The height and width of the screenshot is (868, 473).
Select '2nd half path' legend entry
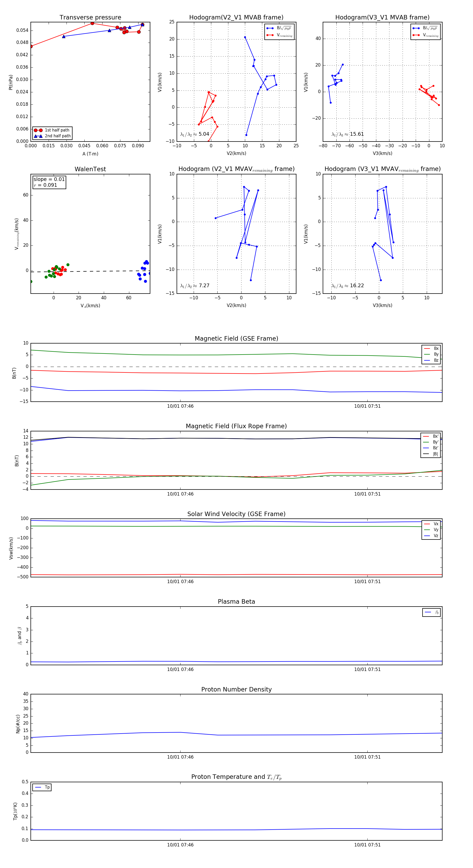(x=52, y=136)
